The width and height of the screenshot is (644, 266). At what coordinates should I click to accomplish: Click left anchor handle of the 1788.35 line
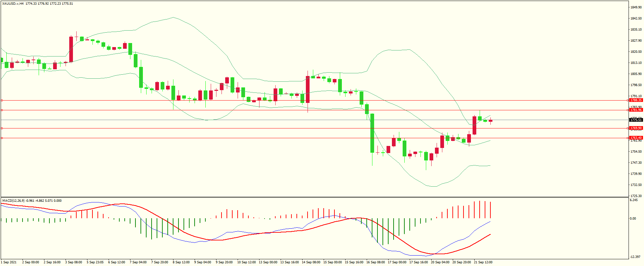[x=2, y=100]
